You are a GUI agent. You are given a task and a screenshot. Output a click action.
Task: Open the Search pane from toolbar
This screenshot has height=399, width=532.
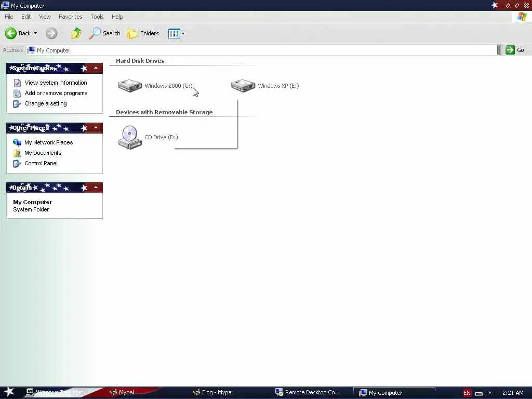coord(104,33)
